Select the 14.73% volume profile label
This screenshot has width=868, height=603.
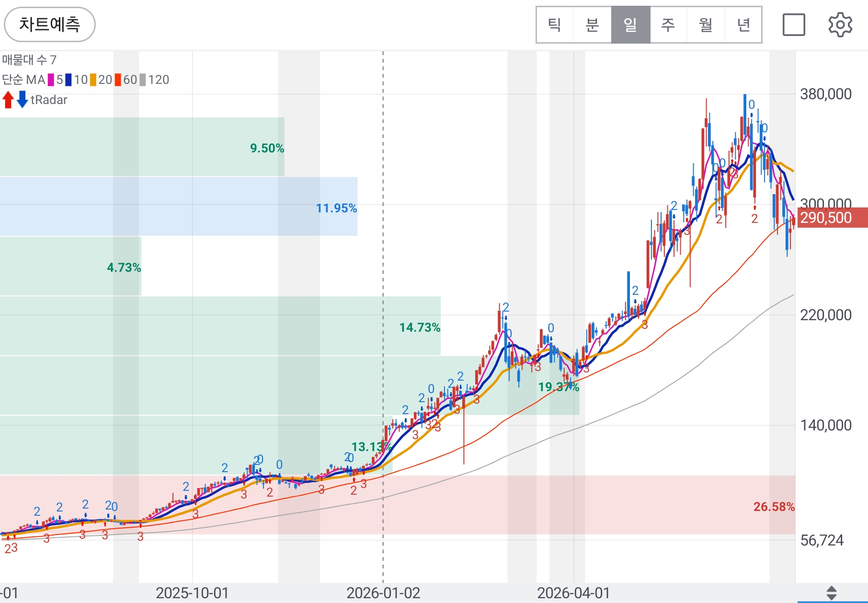[420, 327]
